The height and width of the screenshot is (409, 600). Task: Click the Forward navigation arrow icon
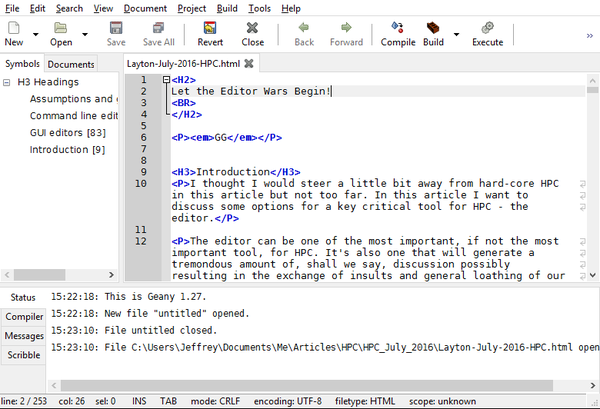point(346,28)
